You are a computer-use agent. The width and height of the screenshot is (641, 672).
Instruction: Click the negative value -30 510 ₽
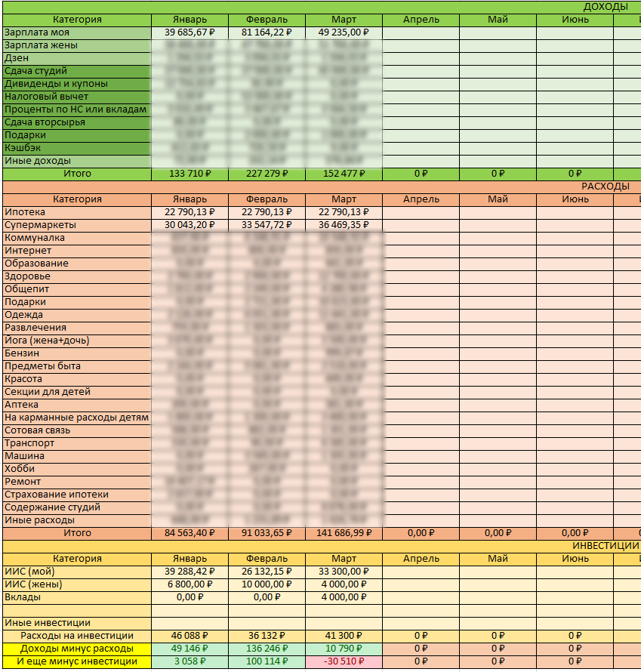click(344, 661)
